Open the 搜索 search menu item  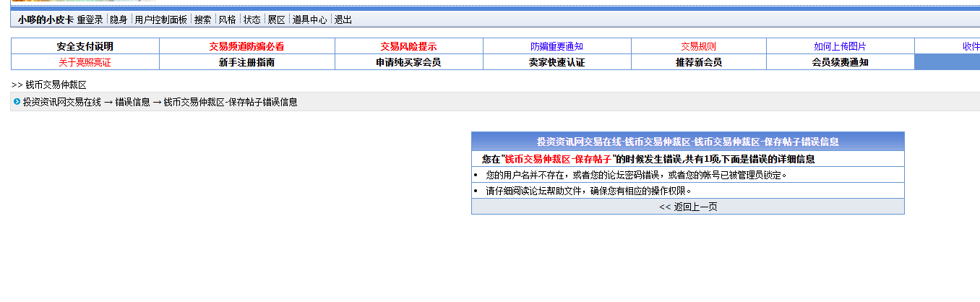(202, 20)
